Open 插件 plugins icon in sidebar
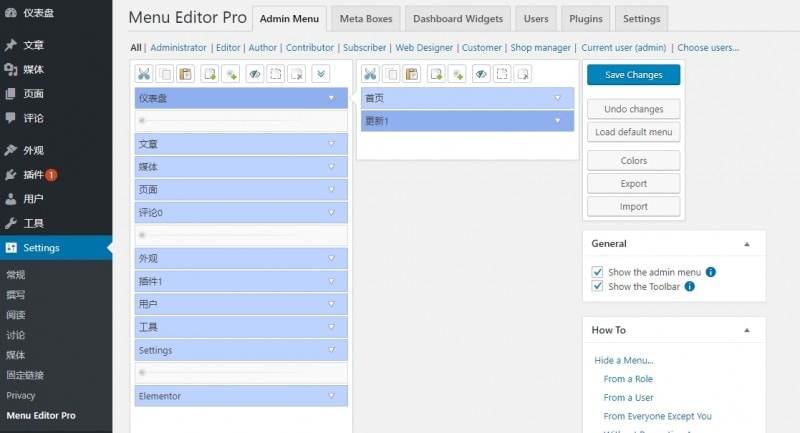The width and height of the screenshot is (800, 433). click(x=11, y=175)
